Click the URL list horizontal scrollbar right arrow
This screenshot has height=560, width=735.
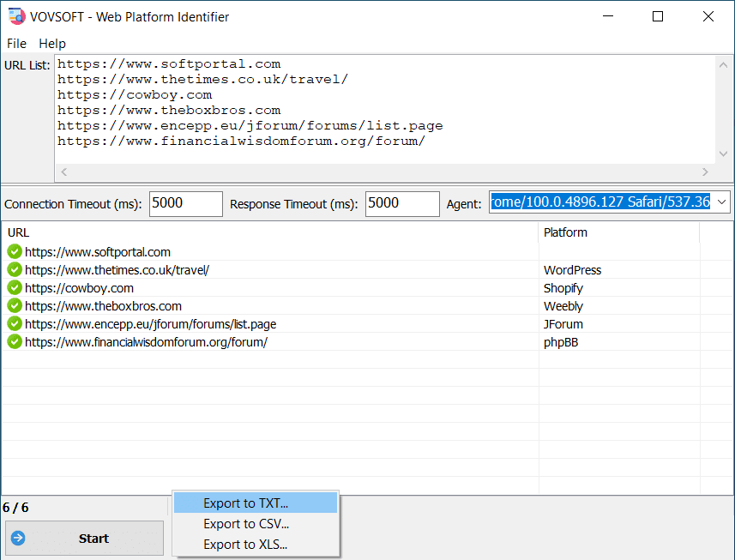704,172
